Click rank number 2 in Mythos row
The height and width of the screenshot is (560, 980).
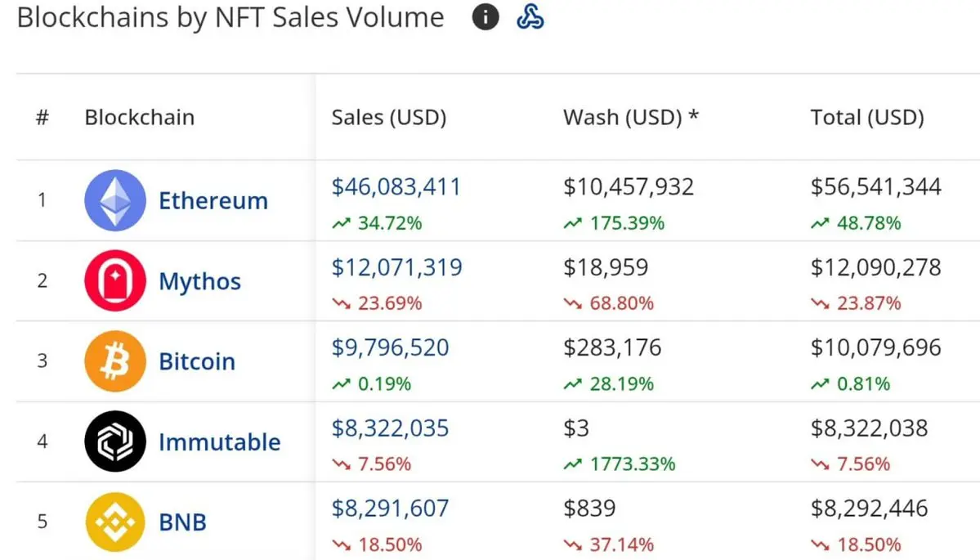(42, 280)
